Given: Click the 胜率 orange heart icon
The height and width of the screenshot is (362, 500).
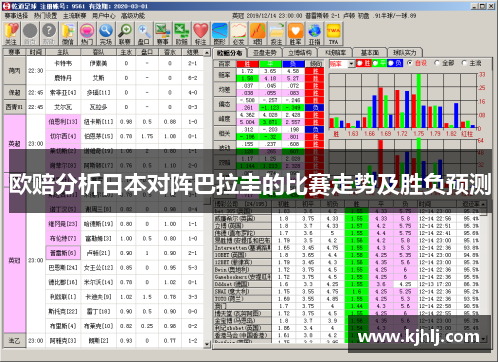Looking at the screenshot, I should (x=295, y=33).
